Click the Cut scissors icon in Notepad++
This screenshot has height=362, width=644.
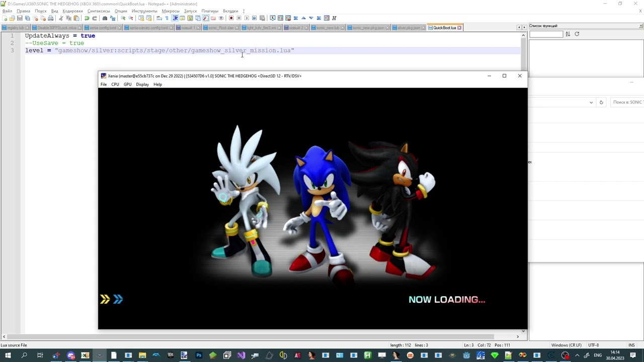click(61, 18)
